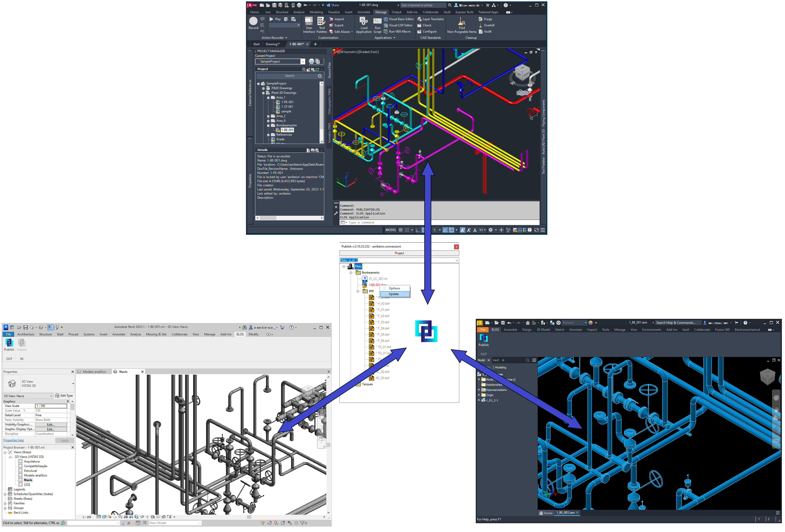Click the Home icon in Inventor toolbar
785x532 pixels.
(x=528, y=323)
